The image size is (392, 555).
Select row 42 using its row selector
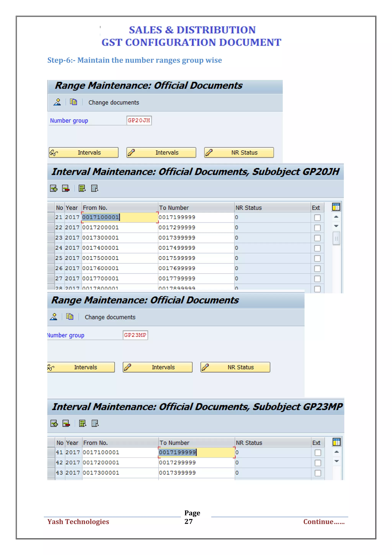[51, 462]
